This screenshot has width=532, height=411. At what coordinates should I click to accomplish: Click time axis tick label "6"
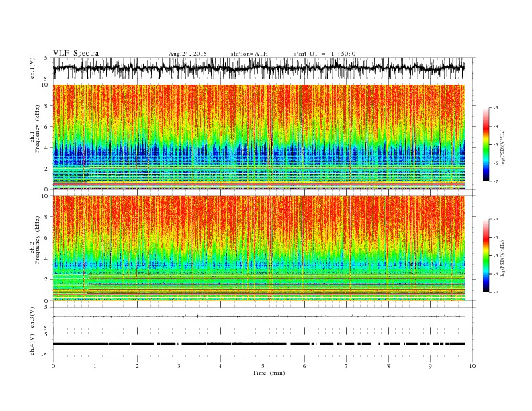304,366
